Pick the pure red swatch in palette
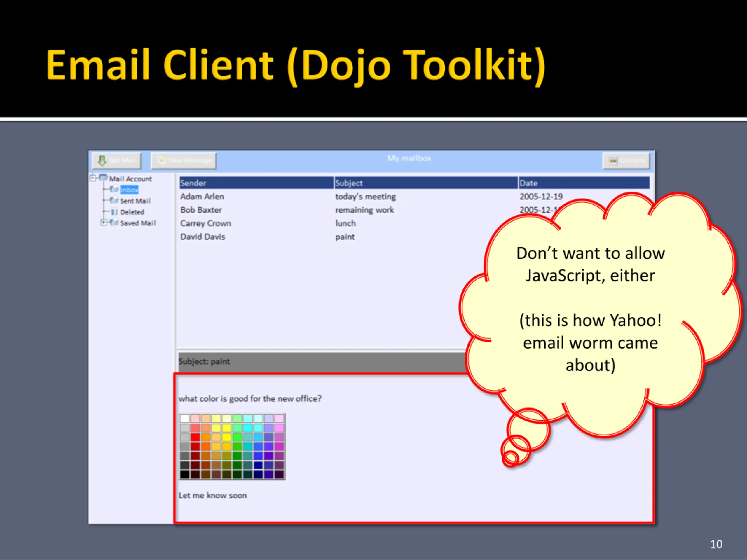The height and width of the screenshot is (560, 747). (195, 437)
